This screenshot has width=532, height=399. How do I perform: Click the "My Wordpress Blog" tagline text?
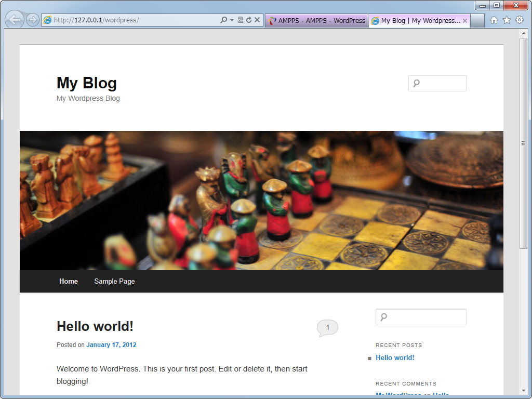88,98
